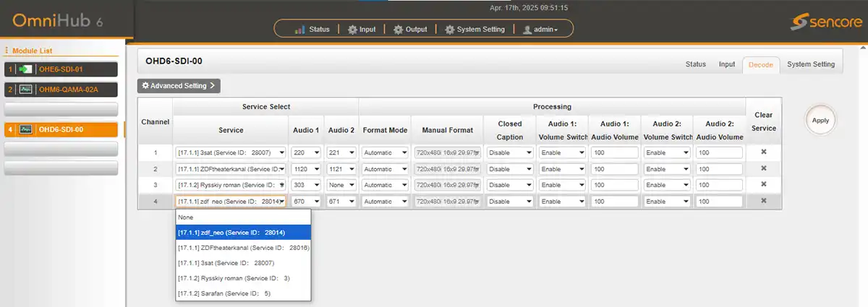868x307 pixels.
Task: Open channel 2 Audio 1 dropdown showing 1120
Action: click(306, 169)
